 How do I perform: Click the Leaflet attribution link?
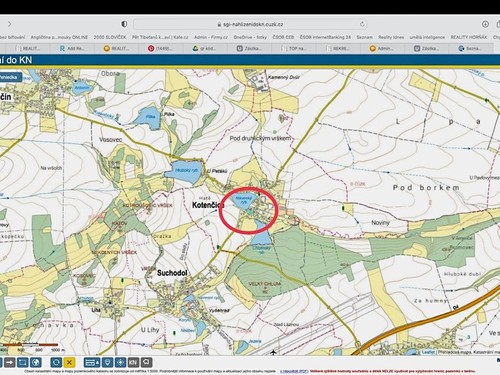point(428,352)
